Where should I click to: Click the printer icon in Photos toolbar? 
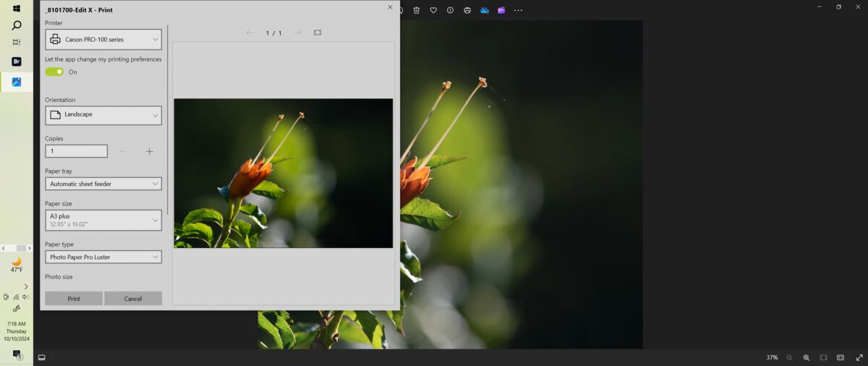coord(467,10)
